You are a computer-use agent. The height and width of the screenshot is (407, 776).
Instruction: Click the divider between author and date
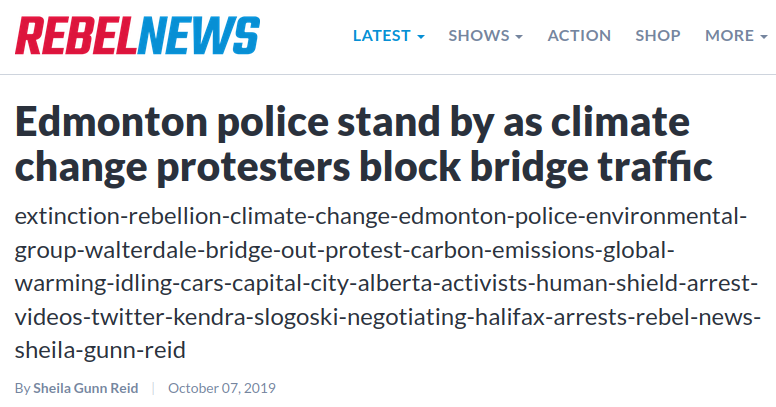coord(153,388)
